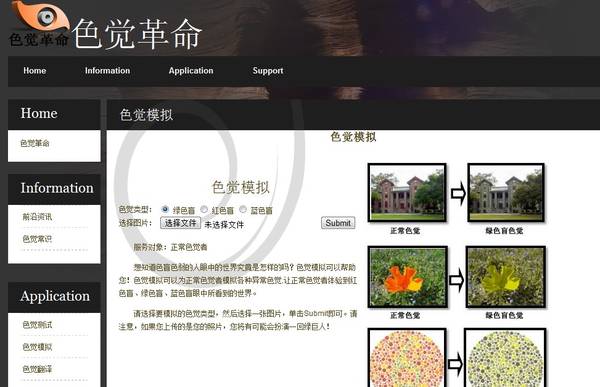Open the 色觉革命 sidebar link

[35, 144]
